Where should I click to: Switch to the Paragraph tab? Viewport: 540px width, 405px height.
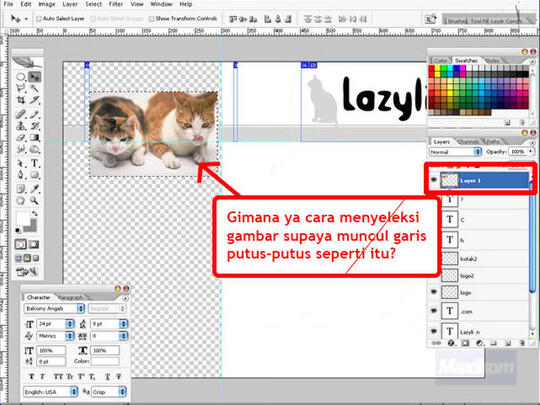(71, 297)
